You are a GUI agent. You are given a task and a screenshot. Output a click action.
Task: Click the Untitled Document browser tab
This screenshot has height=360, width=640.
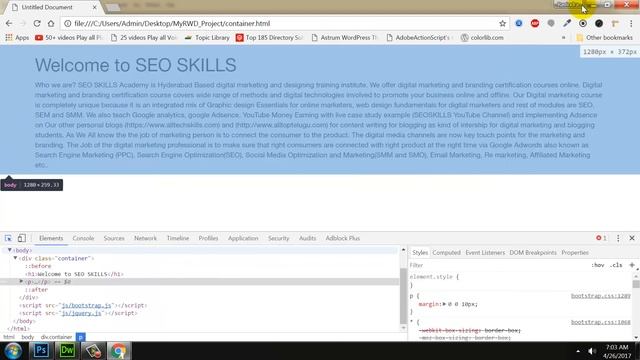click(53, 7)
